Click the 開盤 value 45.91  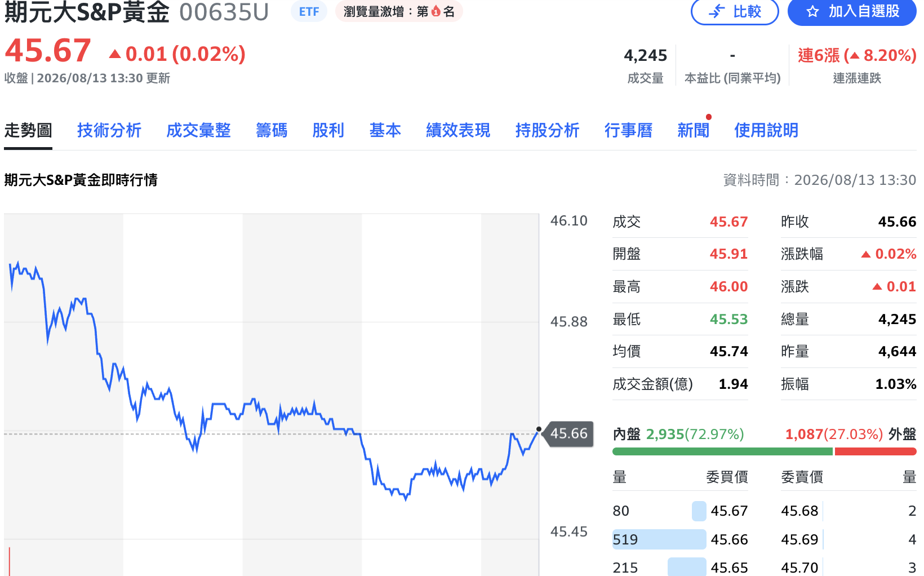pyautogui.click(x=728, y=254)
